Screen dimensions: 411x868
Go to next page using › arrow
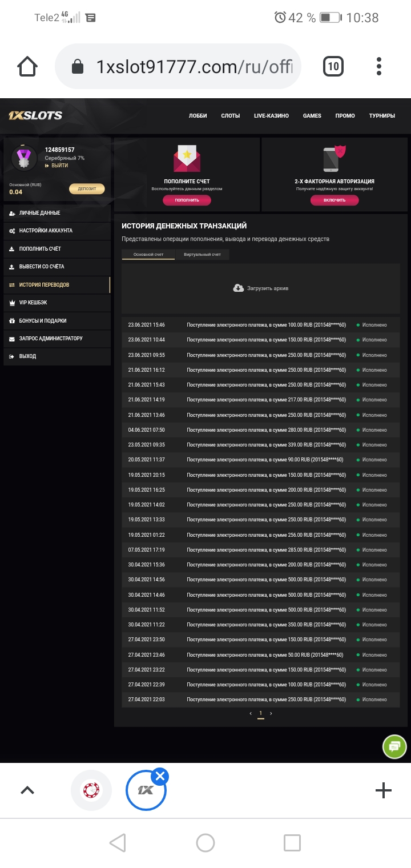click(x=271, y=713)
